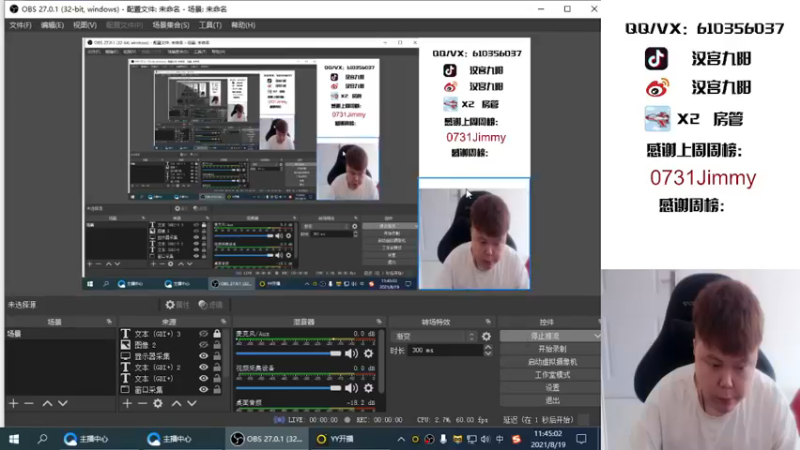Screen dimensions: 800x450
Task: Open source properties gear below sources list
Action: pos(158,404)
